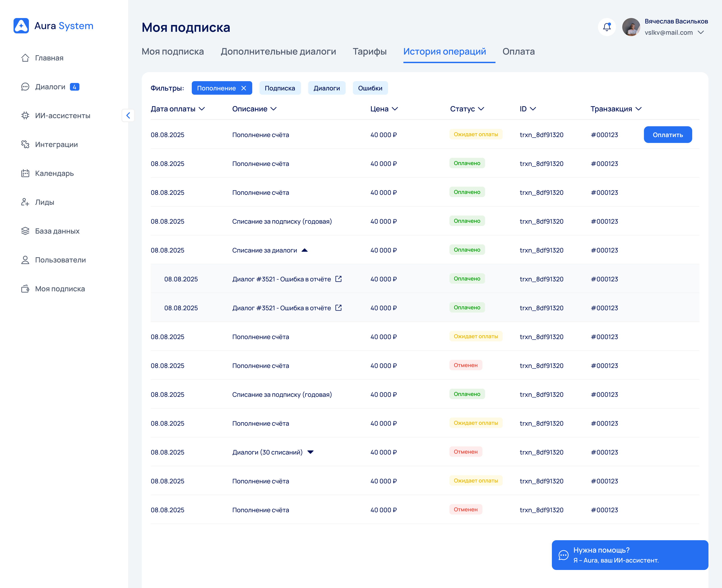Open Календарь via the calendar icon
This screenshot has height=588, width=722.
(25, 173)
